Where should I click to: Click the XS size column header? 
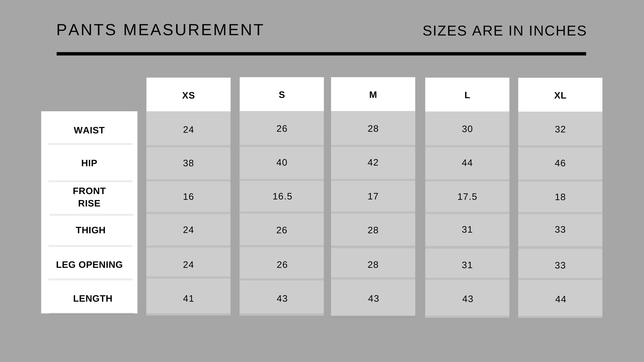188,96
